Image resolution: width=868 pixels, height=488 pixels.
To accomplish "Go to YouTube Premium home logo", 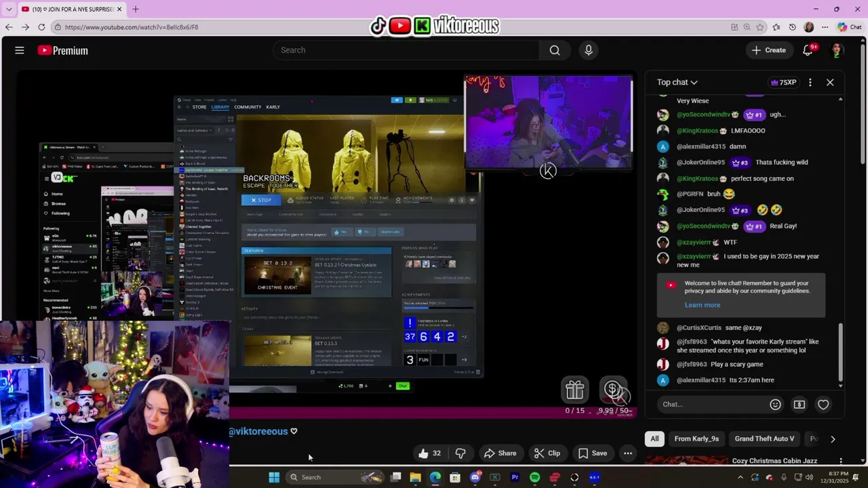I will (62, 50).
